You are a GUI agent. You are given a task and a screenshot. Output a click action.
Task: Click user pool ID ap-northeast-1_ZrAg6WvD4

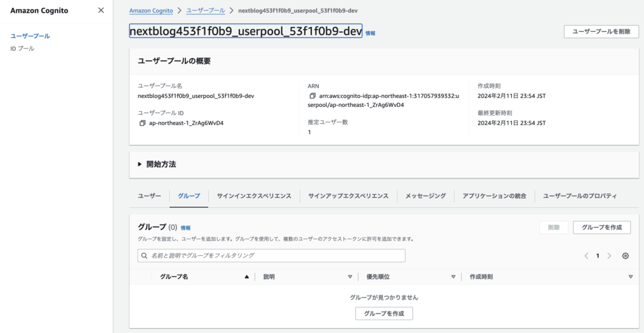186,123
